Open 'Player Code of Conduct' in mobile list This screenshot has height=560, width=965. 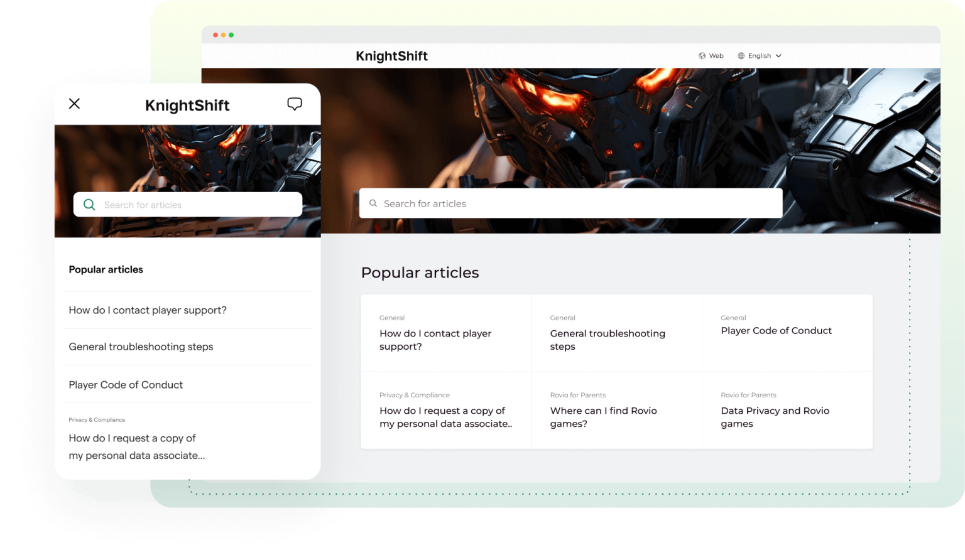point(126,385)
